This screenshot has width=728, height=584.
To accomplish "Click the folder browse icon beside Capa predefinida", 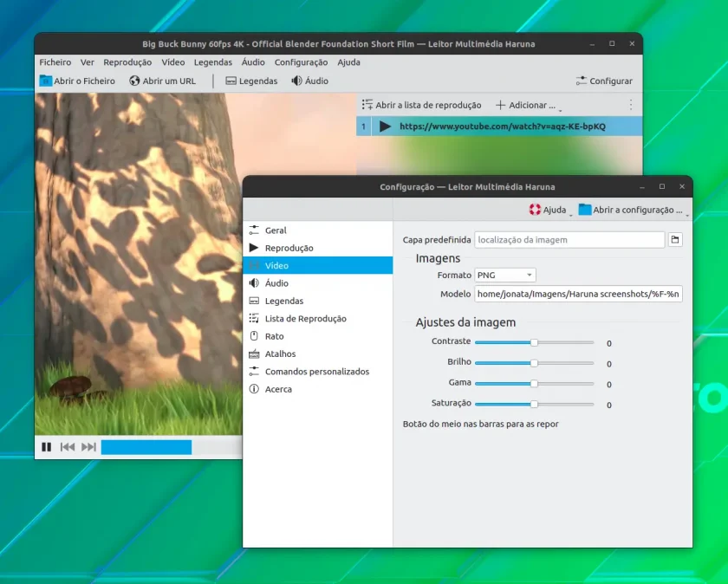I will (675, 239).
